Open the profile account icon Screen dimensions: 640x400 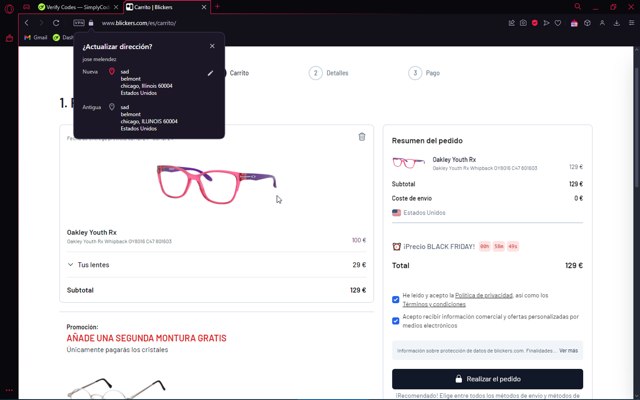(x=602, y=23)
